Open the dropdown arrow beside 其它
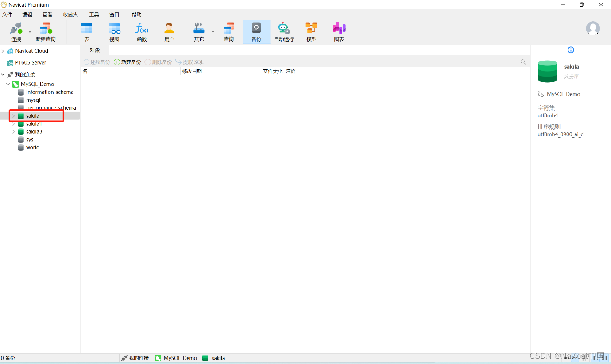Screen dimensions: 611x364 tap(213, 32)
